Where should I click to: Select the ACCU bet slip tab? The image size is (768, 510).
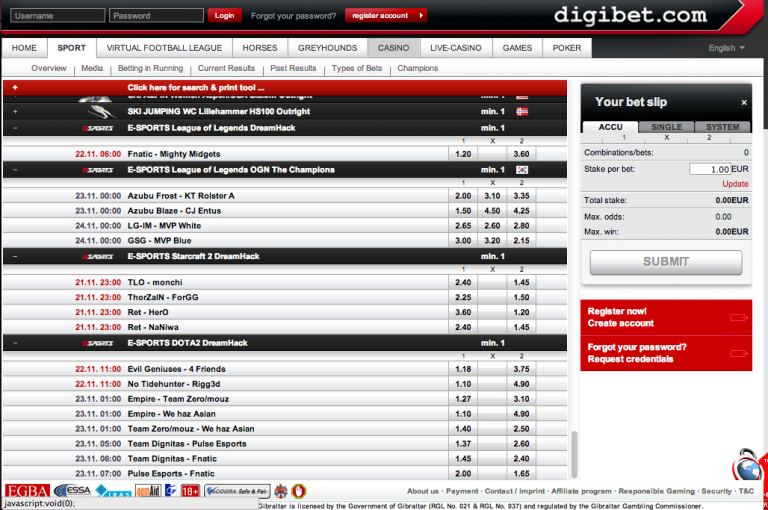pos(610,127)
